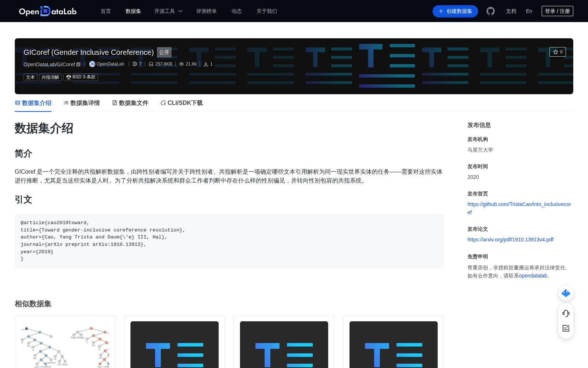Click the OpenDataLab/GICoref path text

[49, 64]
